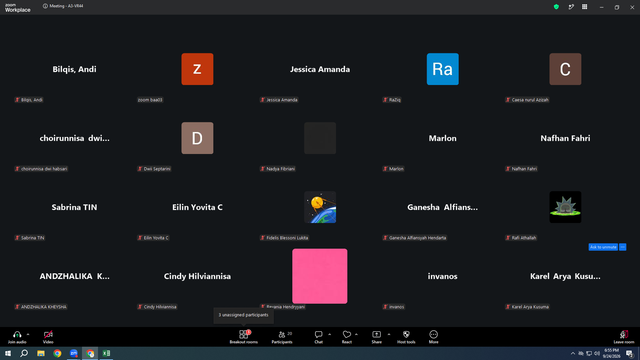Select the tan D avatar tile

click(x=197, y=138)
